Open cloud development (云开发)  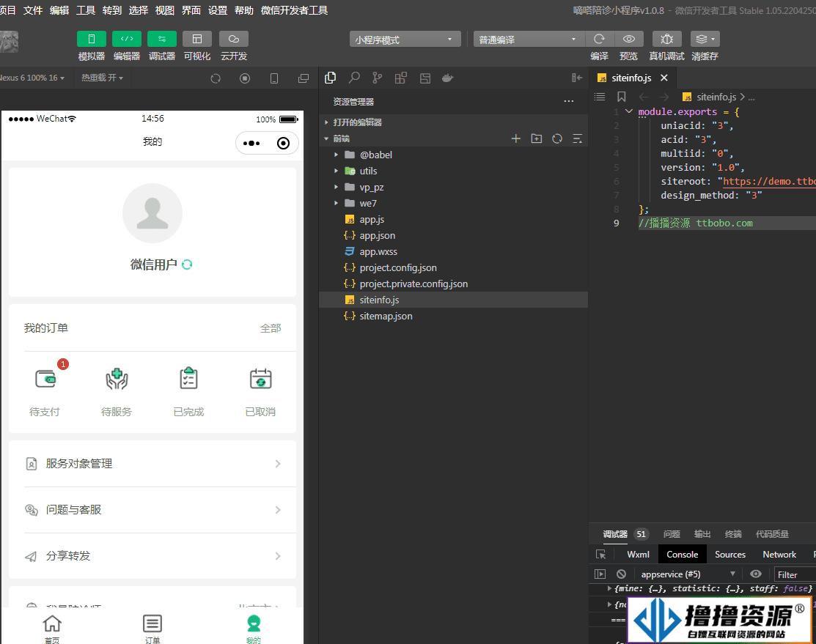(234, 39)
